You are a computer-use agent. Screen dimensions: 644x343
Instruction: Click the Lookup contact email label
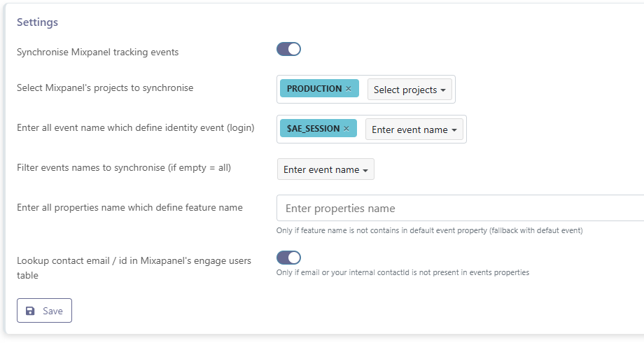click(x=134, y=260)
